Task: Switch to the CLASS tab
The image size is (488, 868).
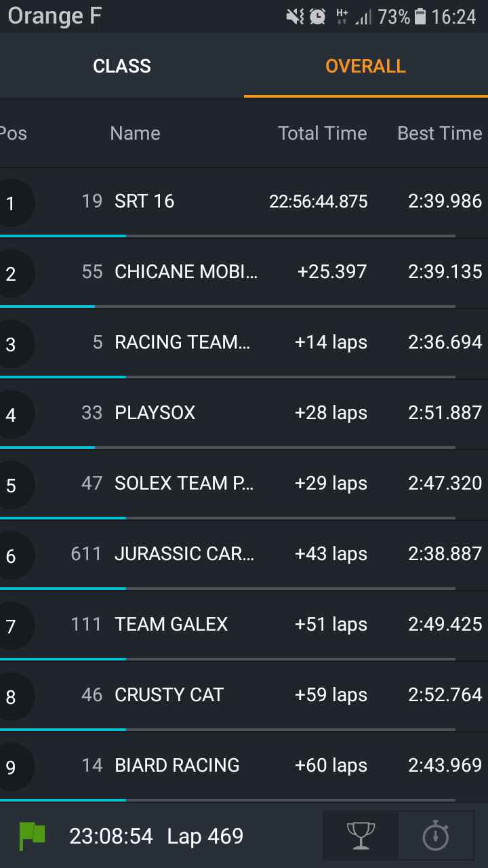Action: (122, 66)
